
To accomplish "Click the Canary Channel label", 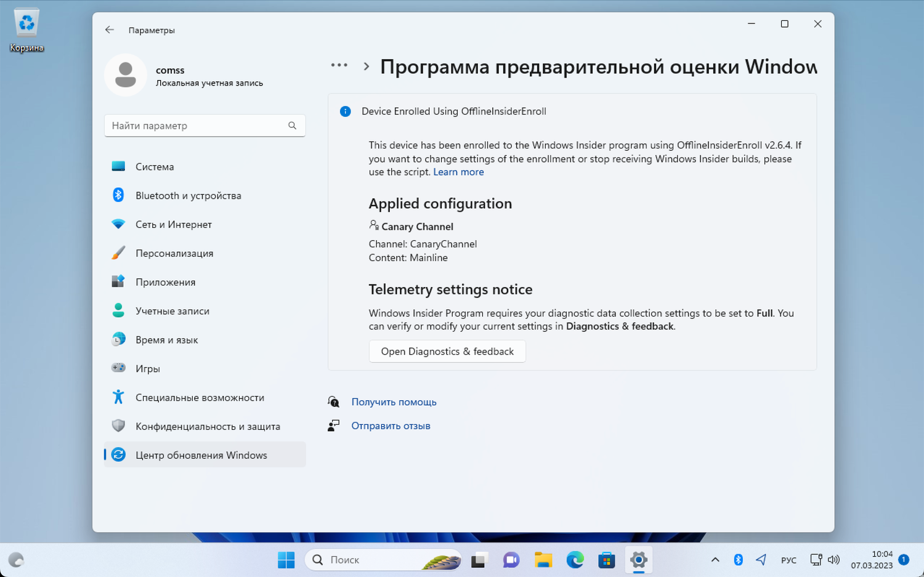I will click(x=417, y=227).
